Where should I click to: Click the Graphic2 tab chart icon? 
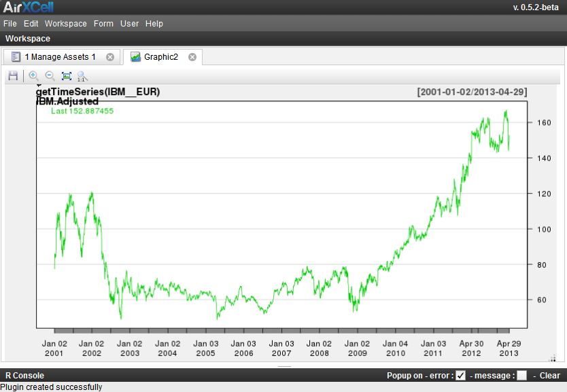[135, 57]
